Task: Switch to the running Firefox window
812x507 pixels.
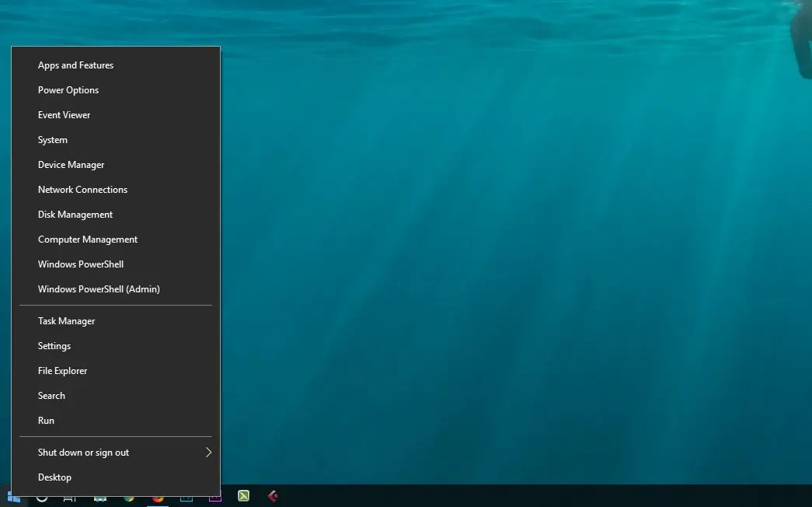Action: coord(157,496)
